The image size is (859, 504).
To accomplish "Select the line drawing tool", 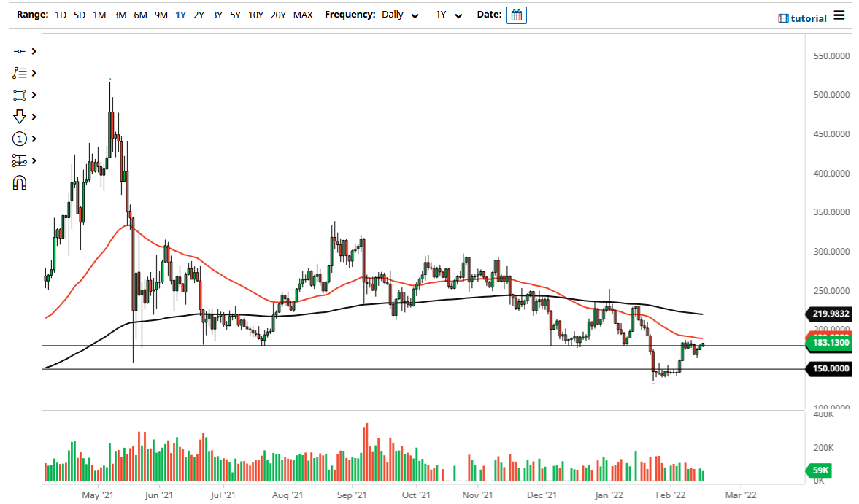I will 20,51.
